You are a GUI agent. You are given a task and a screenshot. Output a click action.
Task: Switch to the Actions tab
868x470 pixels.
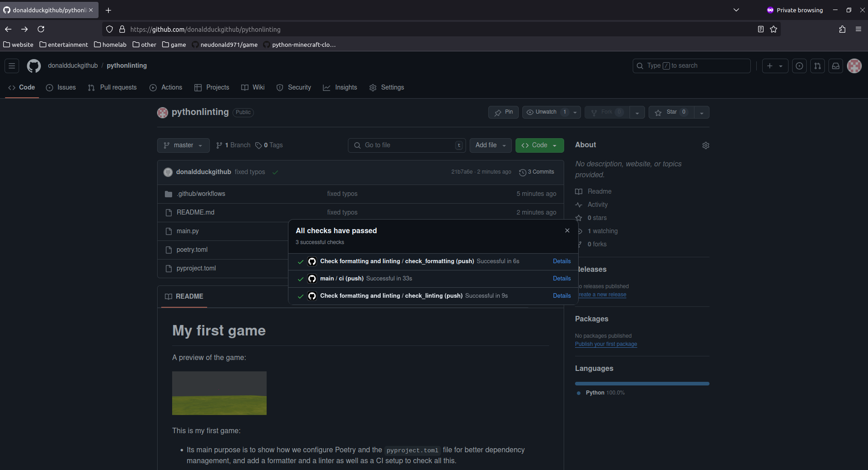pos(166,87)
